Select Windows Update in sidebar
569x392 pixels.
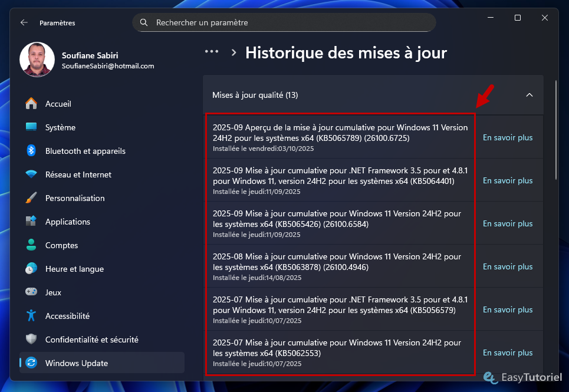click(77, 363)
